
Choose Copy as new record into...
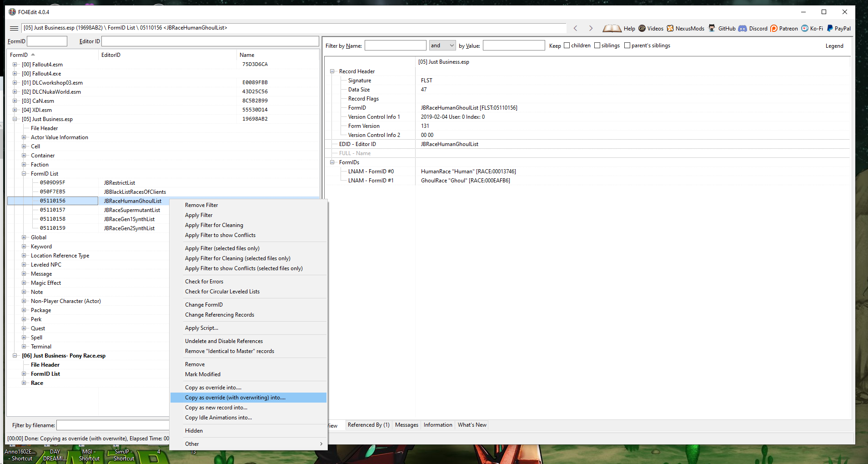(248, 408)
